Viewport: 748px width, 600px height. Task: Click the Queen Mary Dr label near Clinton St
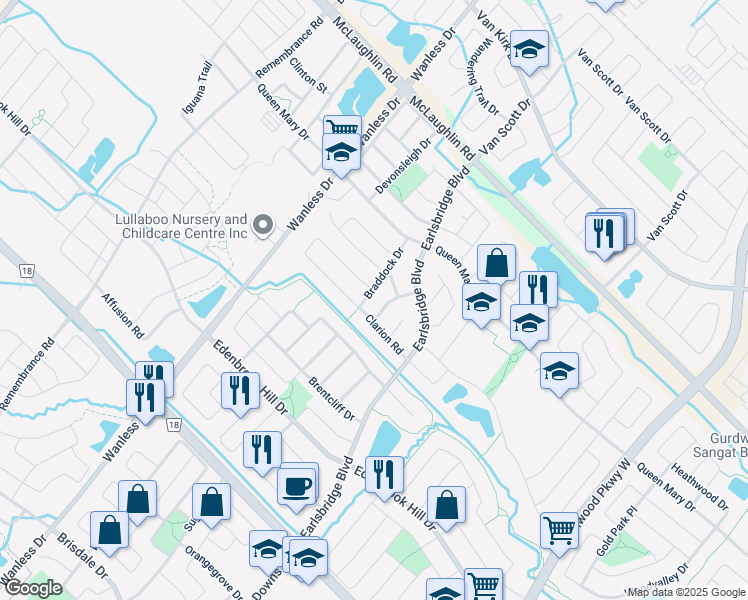[x=283, y=112]
